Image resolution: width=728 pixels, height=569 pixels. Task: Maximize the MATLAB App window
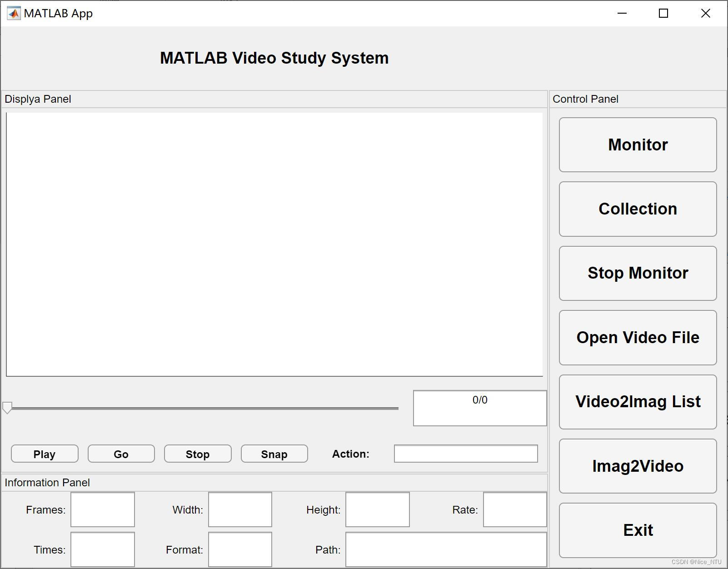(x=663, y=14)
